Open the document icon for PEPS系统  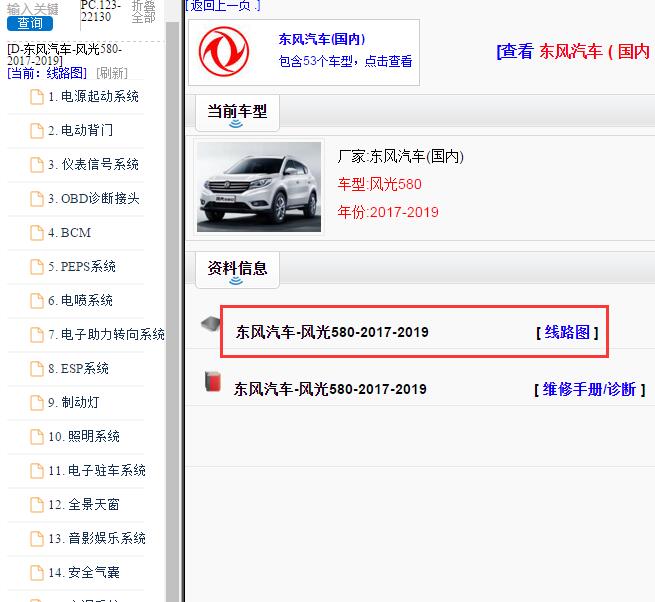tap(37, 267)
